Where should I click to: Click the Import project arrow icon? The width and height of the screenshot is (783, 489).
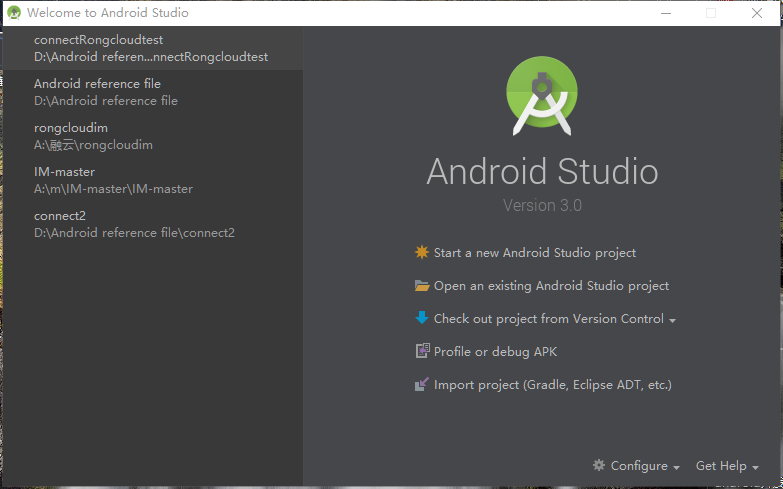[422, 384]
